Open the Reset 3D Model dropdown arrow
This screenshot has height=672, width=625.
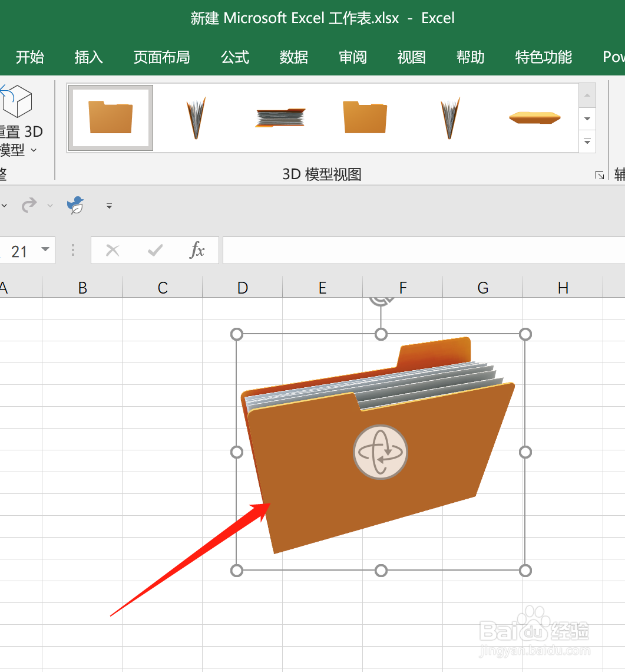tap(34, 150)
